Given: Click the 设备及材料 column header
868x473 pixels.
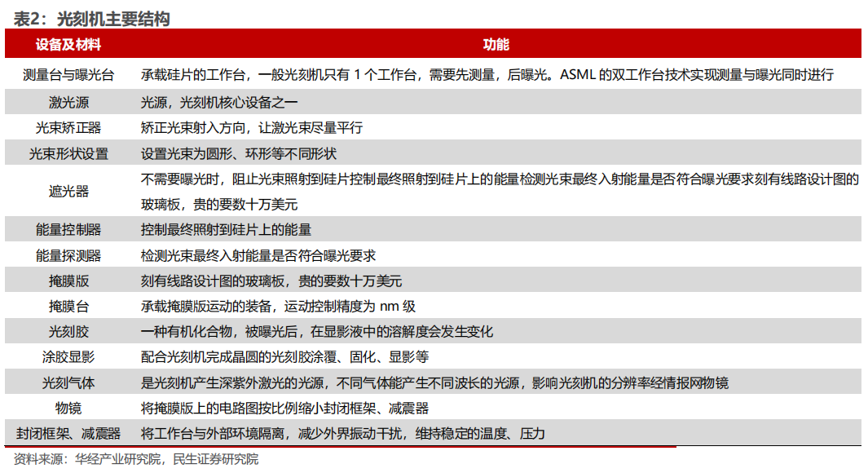Looking at the screenshot, I should tap(68, 45).
